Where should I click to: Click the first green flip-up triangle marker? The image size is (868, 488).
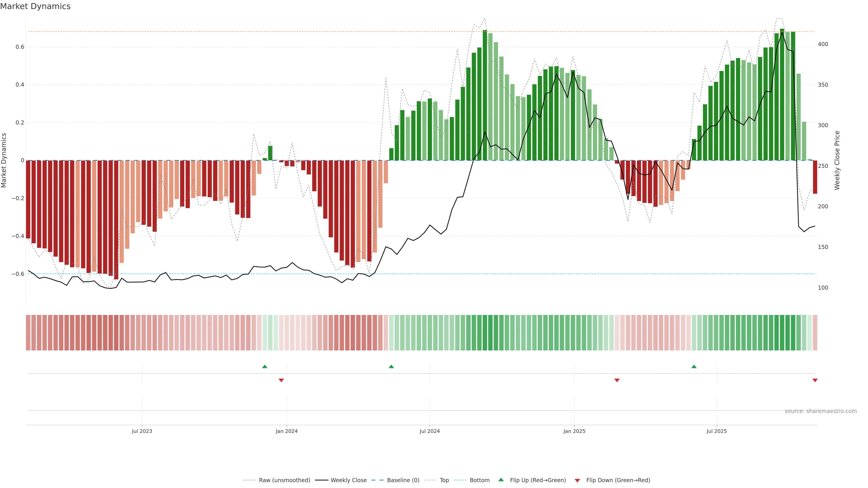(x=264, y=366)
